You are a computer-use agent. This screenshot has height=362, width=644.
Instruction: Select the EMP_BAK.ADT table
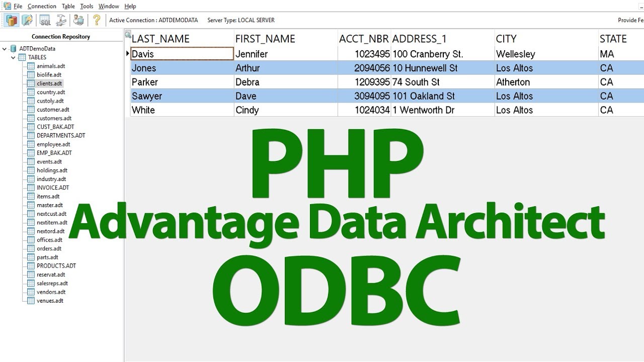point(54,153)
